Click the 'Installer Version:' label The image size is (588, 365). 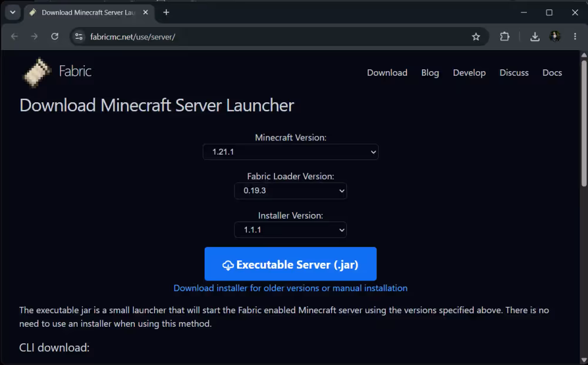click(x=290, y=216)
